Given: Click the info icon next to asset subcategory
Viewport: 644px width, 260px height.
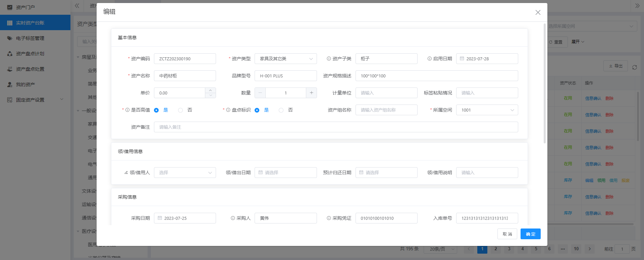Looking at the screenshot, I should pyautogui.click(x=329, y=59).
